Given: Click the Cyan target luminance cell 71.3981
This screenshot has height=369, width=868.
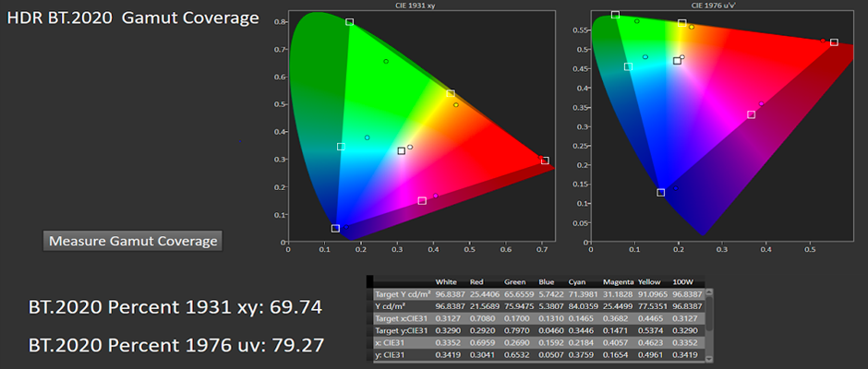Looking at the screenshot, I should tap(583, 294).
